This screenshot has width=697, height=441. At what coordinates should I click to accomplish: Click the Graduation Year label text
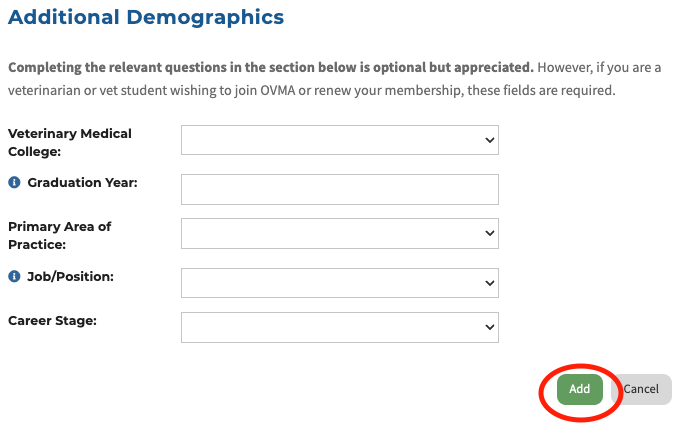[x=82, y=183]
